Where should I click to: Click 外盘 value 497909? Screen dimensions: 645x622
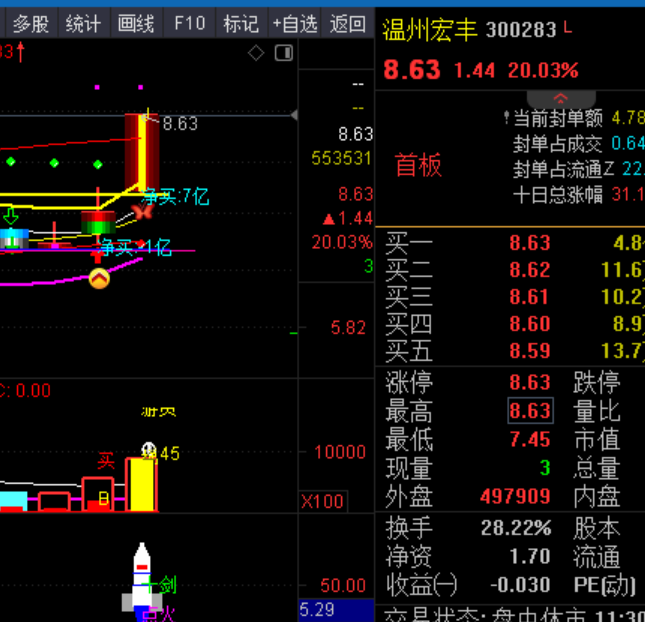pyautogui.click(x=515, y=497)
